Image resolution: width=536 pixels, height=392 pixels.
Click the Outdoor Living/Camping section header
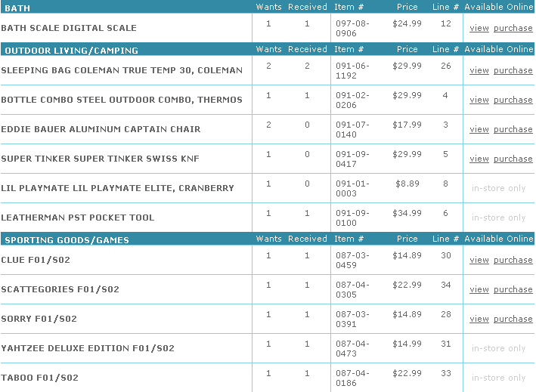[x=71, y=51]
